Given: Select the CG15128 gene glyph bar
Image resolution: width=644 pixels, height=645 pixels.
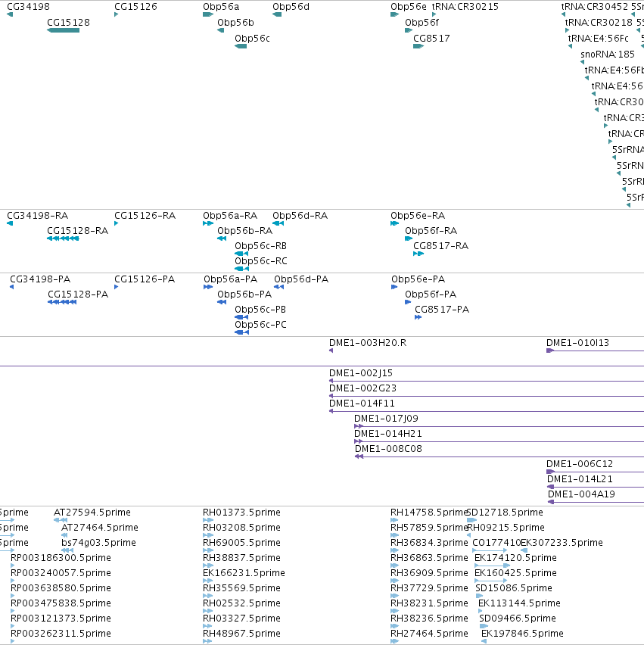Looking at the screenshot, I should coord(64,30).
